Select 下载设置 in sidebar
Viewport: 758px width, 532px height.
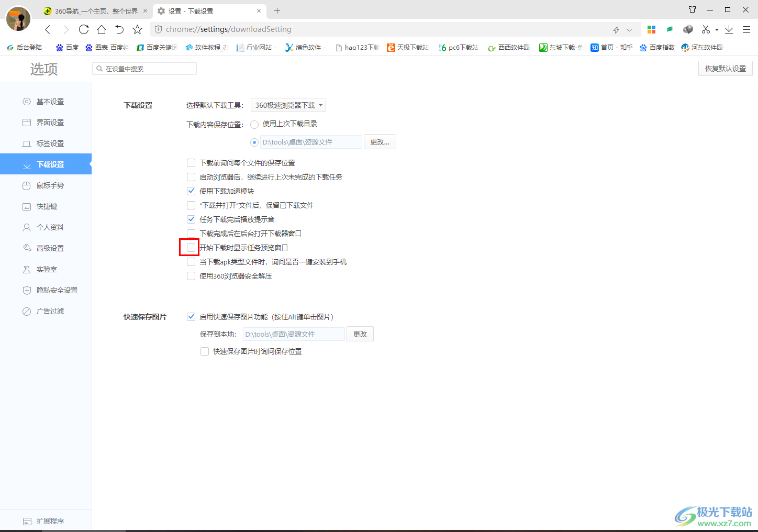pos(46,164)
